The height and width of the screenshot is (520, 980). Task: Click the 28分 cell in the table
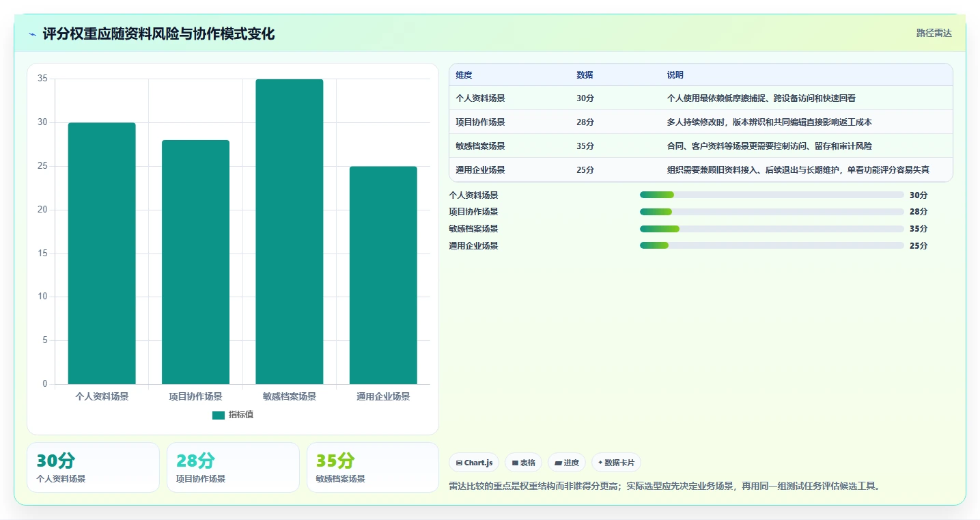click(585, 122)
